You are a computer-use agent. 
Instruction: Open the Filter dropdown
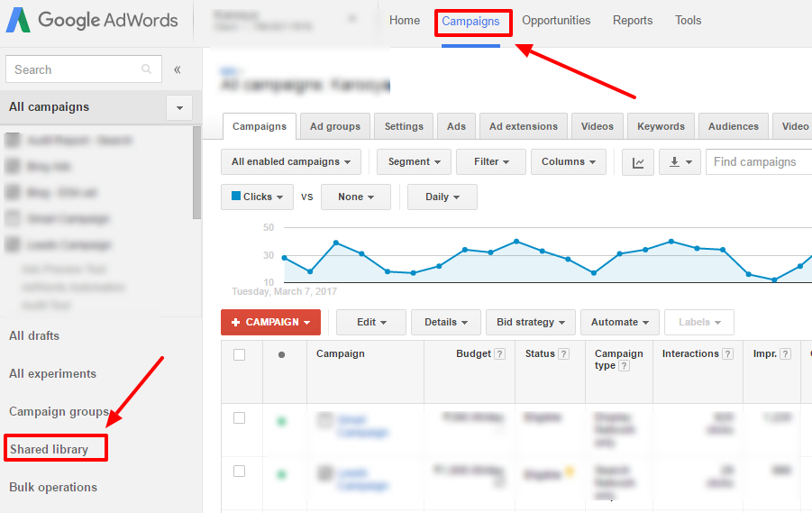point(491,162)
